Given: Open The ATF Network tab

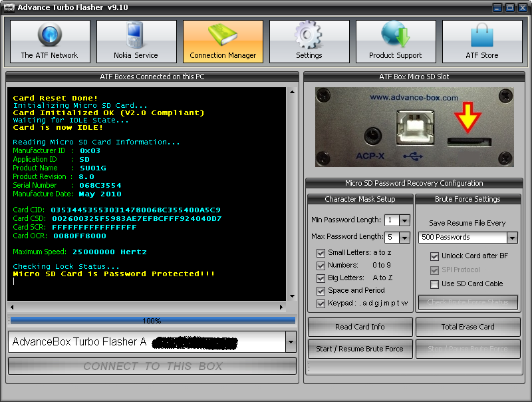Looking at the screenshot, I should (51, 41).
